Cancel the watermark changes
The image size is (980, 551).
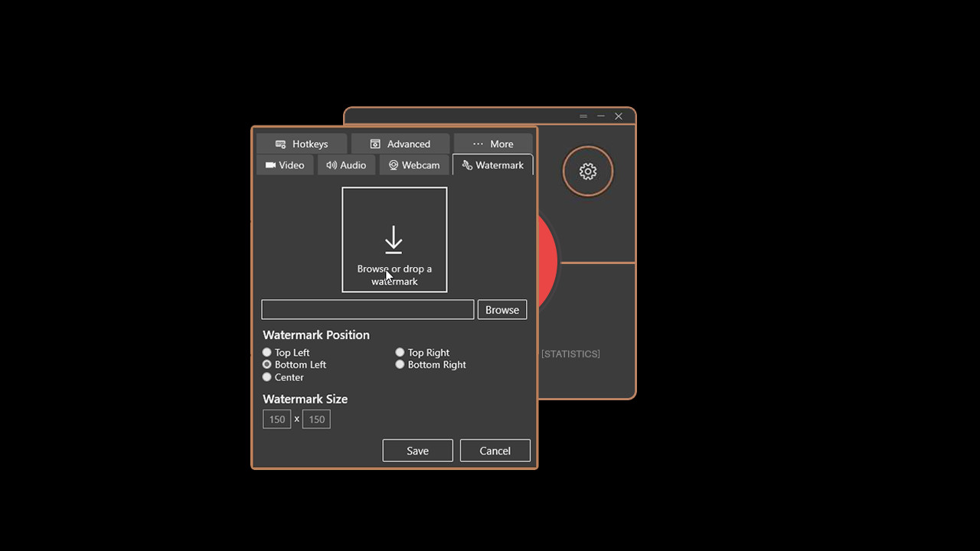495,450
